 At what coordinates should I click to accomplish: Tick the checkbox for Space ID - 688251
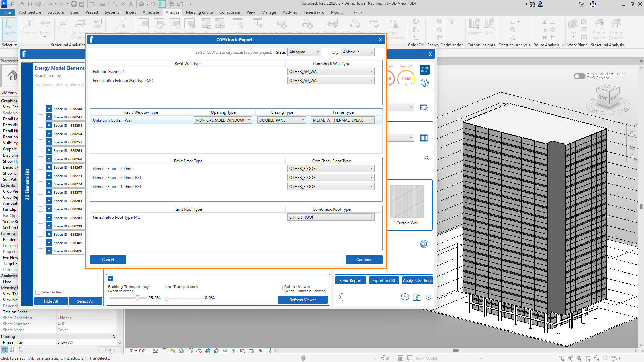pyautogui.click(x=40, y=125)
